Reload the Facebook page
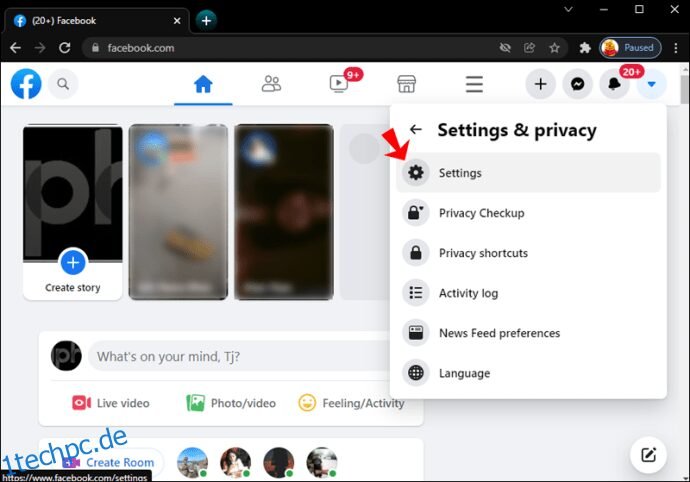 pyautogui.click(x=65, y=48)
